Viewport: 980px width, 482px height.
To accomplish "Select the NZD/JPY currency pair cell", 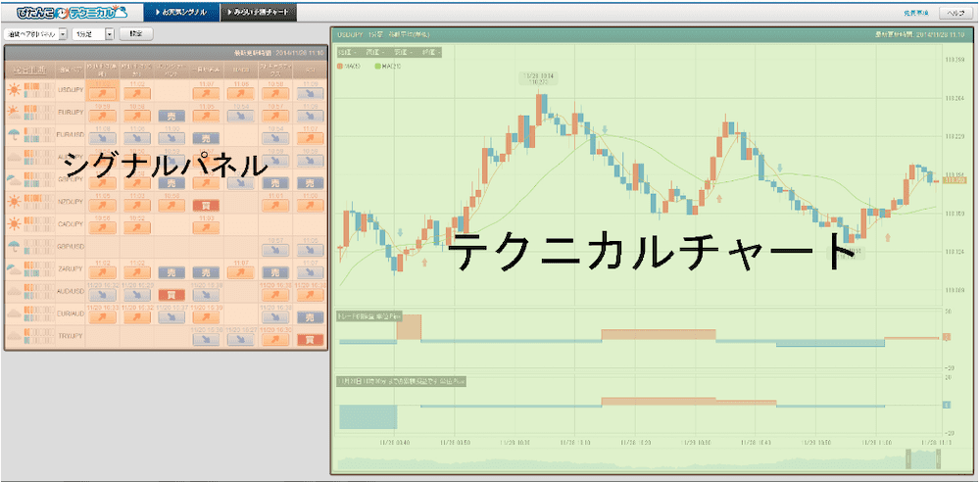I will point(70,201).
